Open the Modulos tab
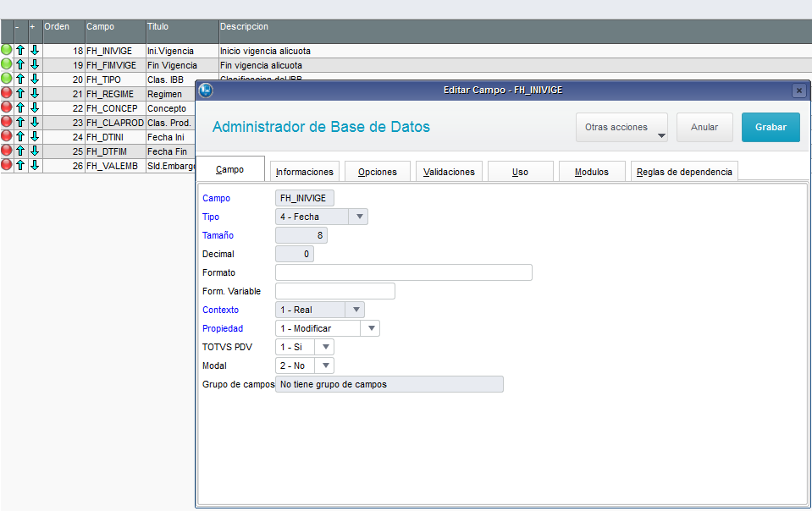The image size is (812, 511). [592, 172]
